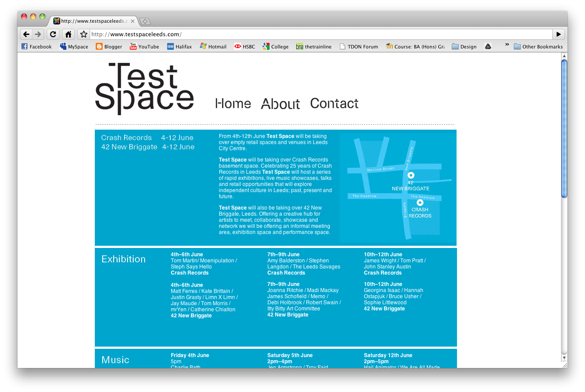Click the location map image

398,187
